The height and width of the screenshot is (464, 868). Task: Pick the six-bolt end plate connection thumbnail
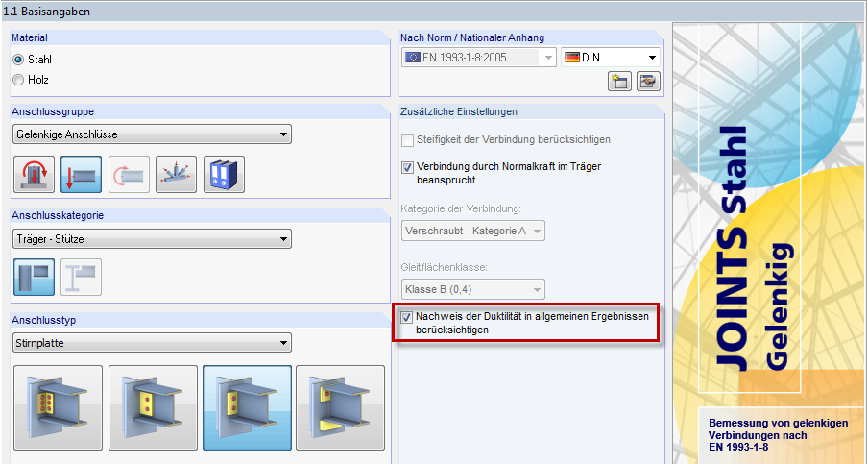[59, 407]
